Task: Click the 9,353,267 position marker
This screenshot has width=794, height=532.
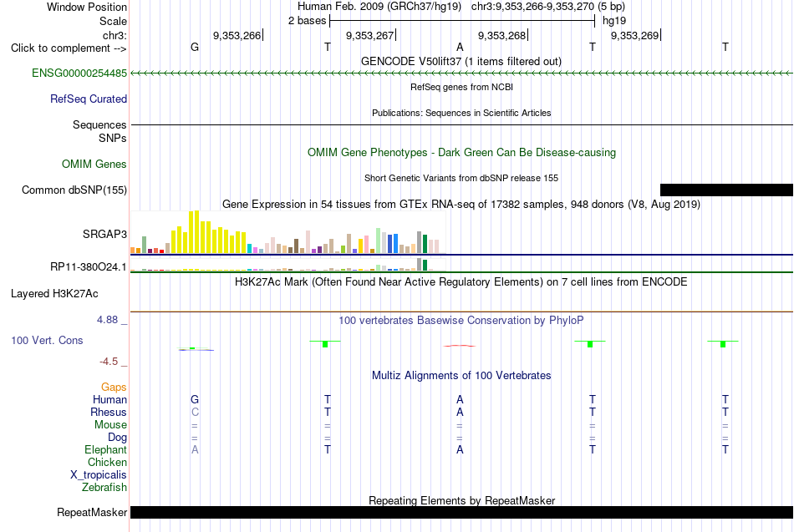Action: 370,35
